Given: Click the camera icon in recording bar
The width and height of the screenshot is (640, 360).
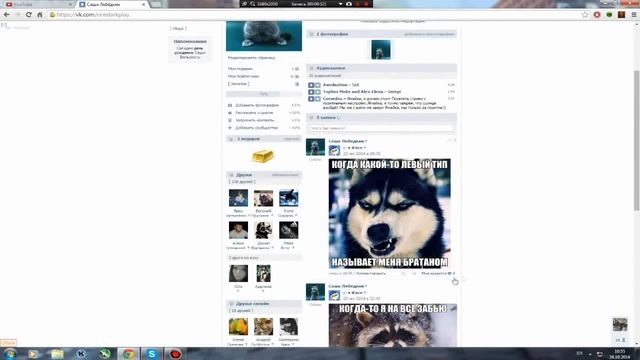Looking at the screenshot, I should pyautogui.click(x=349, y=4).
